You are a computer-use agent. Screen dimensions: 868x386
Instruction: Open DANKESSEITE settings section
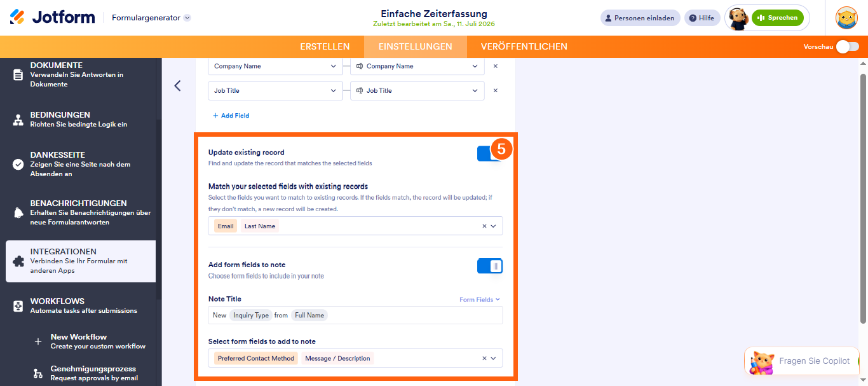81,164
